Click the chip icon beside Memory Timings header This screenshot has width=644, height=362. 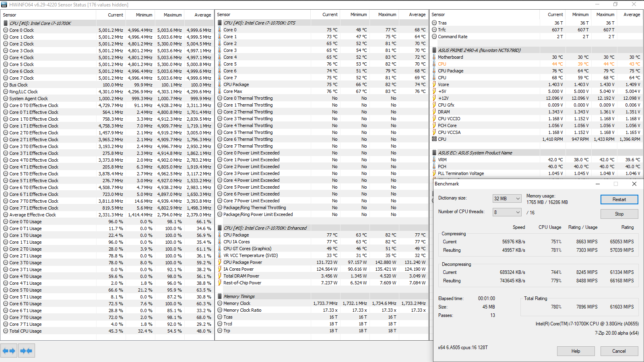tap(220, 296)
